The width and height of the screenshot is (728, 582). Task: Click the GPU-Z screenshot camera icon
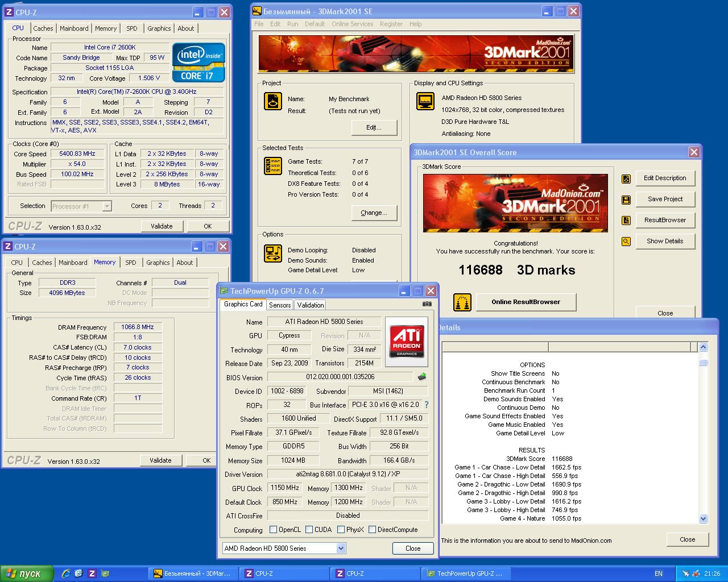427,304
